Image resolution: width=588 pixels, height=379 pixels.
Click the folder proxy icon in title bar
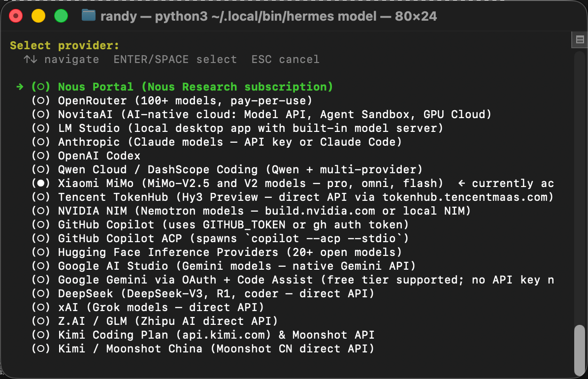coord(89,16)
